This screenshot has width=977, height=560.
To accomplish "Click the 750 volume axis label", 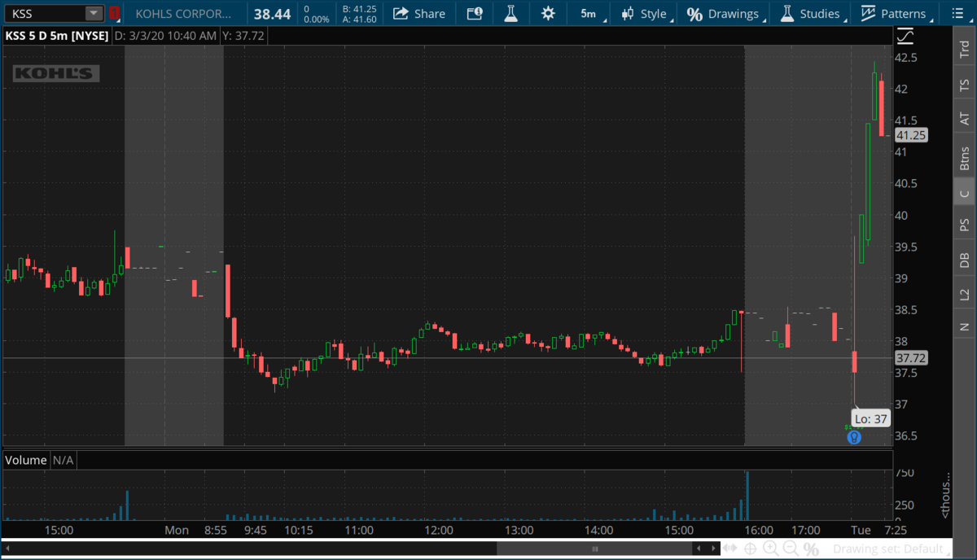I will 905,474.
